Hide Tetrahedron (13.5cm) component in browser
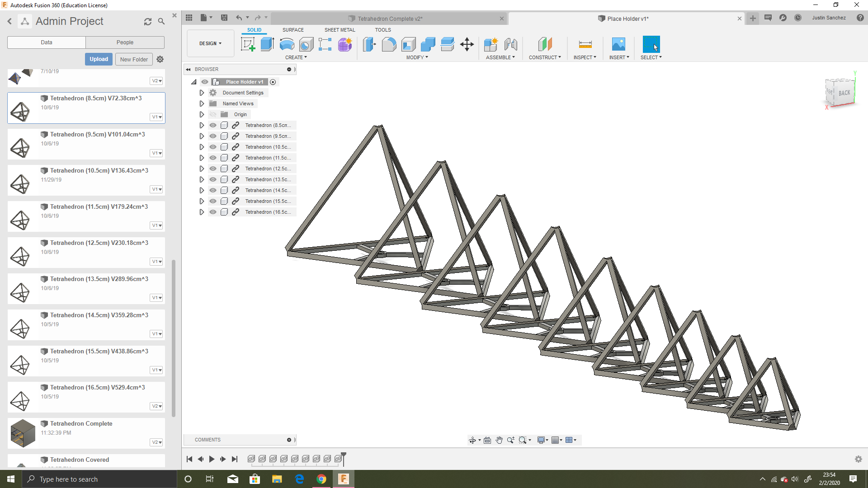The width and height of the screenshot is (868, 488). [213, 179]
